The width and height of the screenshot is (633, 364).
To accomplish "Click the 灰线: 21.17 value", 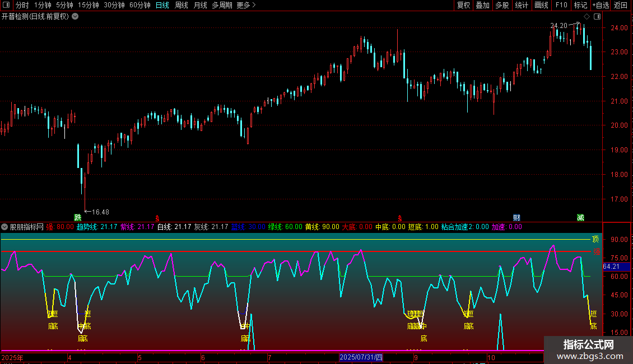I will (211, 227).
